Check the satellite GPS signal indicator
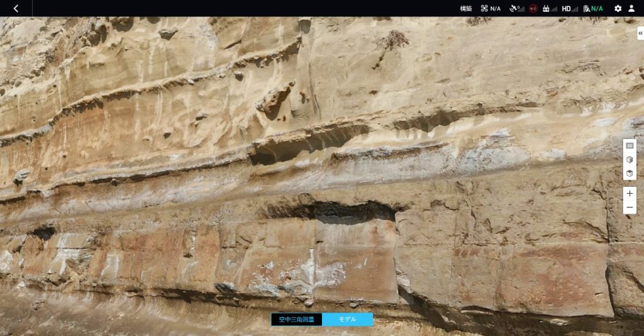This screenshot has width=644, height=336. (x=516, y=9)
